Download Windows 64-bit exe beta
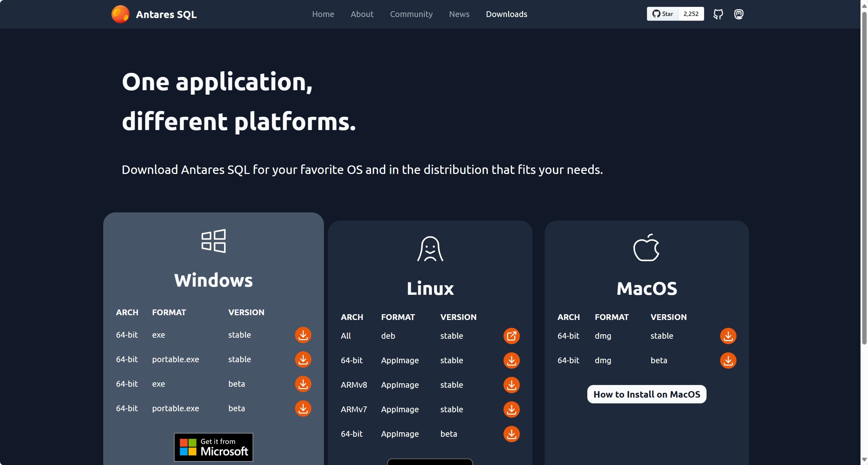 pos(303,384)
